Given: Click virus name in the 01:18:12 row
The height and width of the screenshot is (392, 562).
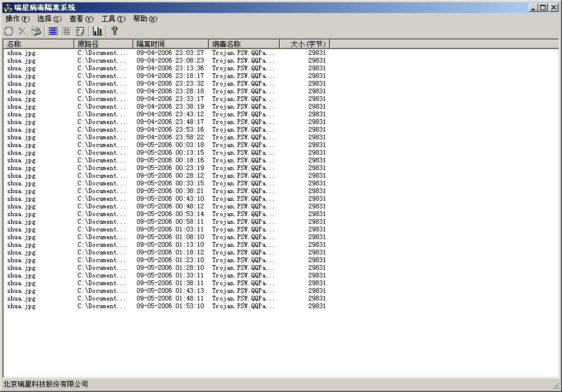Looking at the screenshot, I should (x=243, y=253).
